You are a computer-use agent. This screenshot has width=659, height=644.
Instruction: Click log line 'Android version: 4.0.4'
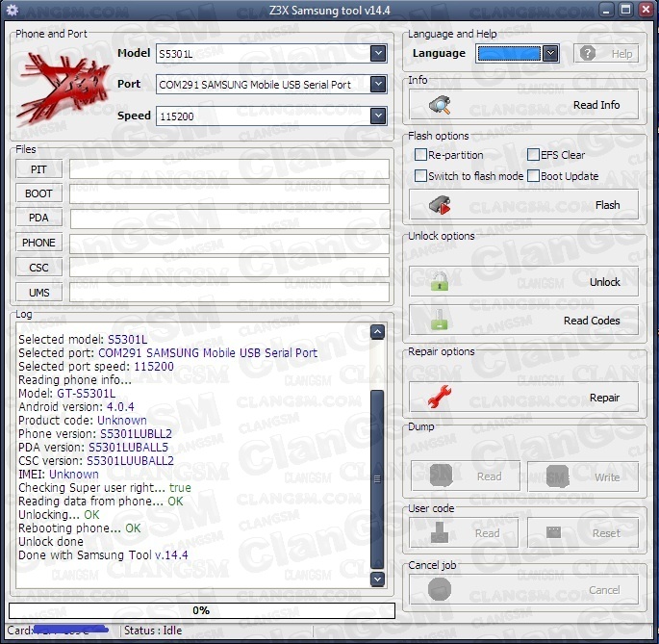(77, 407)
